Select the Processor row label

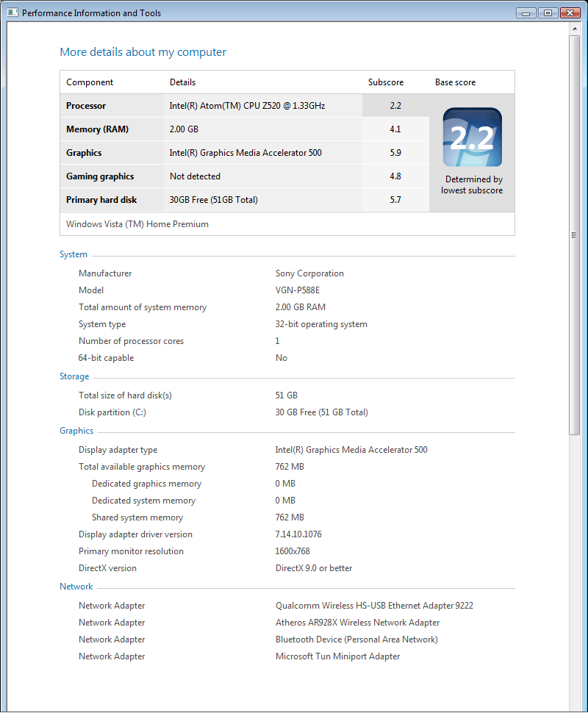point(86,106)
